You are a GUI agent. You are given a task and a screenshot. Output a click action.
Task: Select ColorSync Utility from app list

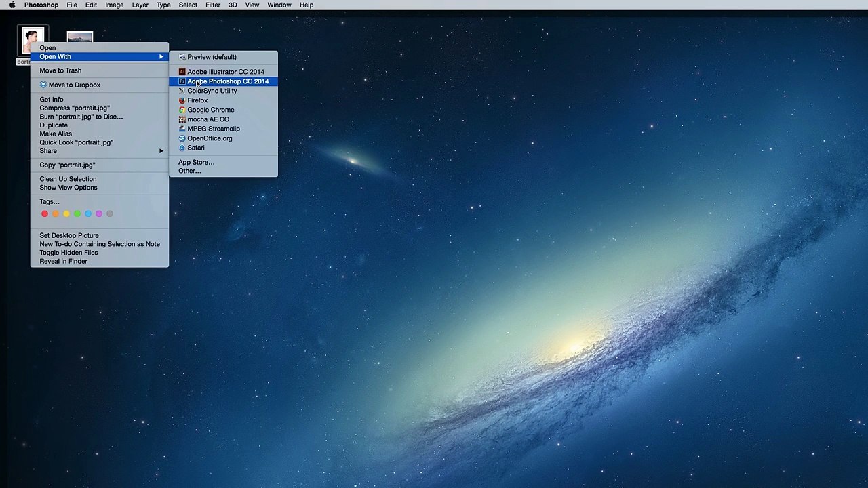pyautogui.click(x=212, y=91)
